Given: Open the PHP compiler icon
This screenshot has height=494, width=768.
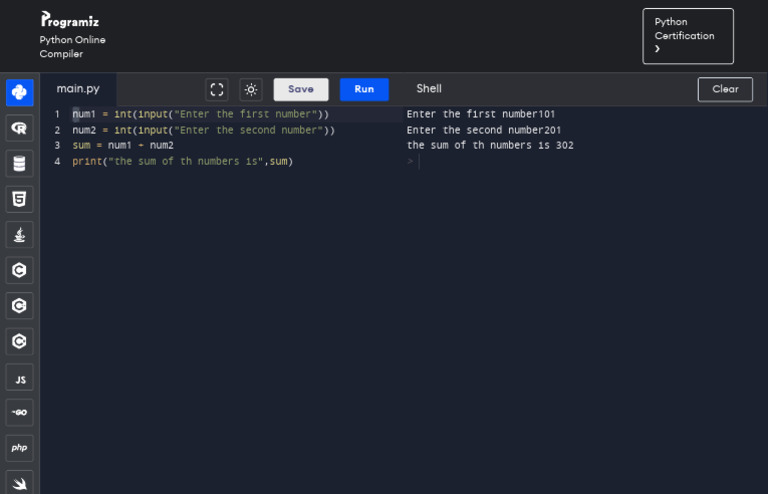Looking at the screenshot, I should [20, 448].
